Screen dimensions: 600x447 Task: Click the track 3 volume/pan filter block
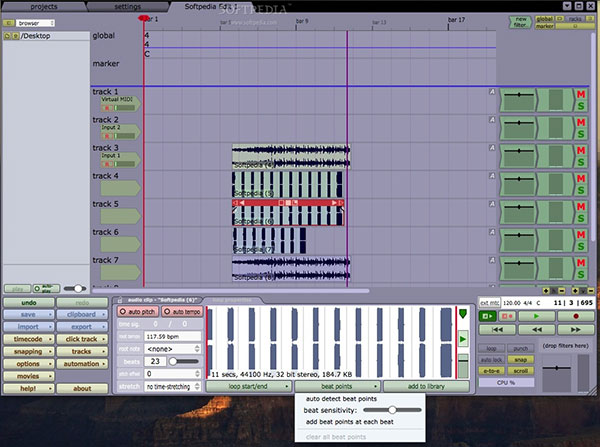[x=518, y=156]
